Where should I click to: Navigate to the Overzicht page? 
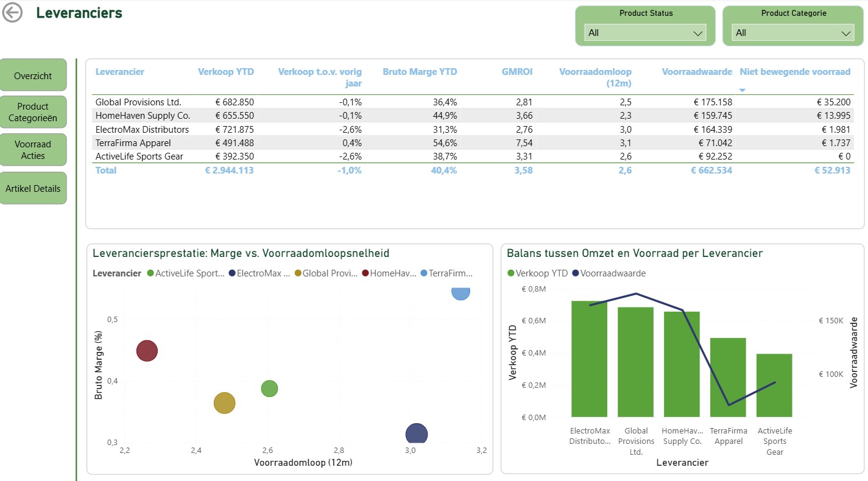34,74
